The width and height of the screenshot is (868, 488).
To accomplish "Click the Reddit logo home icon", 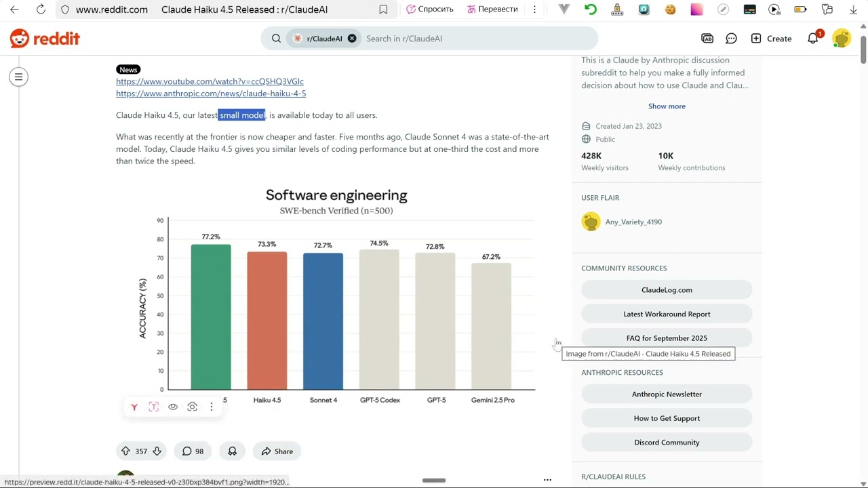I will tap(45, 39).
